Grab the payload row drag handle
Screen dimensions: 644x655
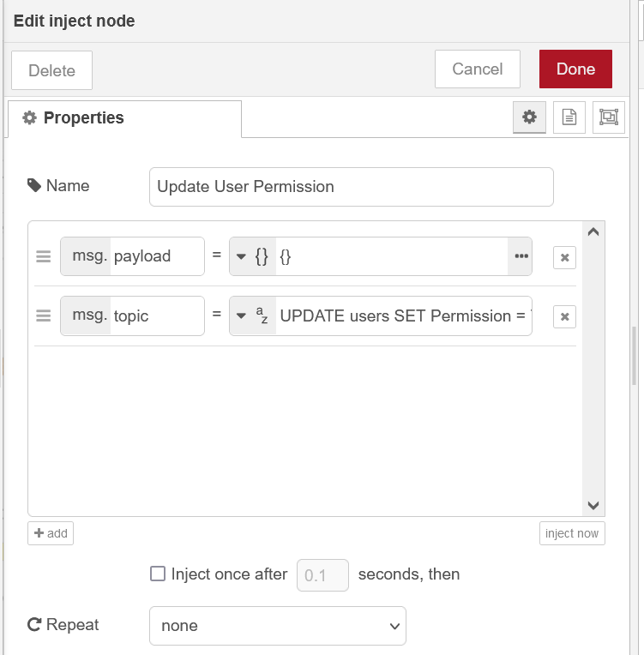(44, 256)
